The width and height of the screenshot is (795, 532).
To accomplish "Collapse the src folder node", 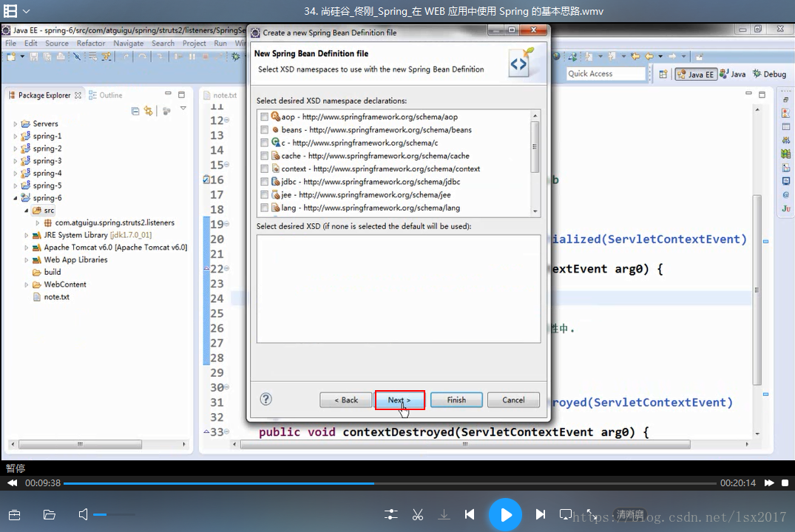I will [x=27, y=211].
